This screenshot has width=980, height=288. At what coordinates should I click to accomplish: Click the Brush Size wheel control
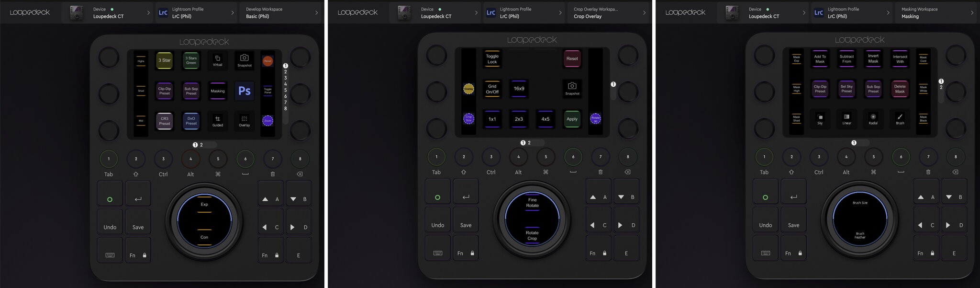click(860, 203)
